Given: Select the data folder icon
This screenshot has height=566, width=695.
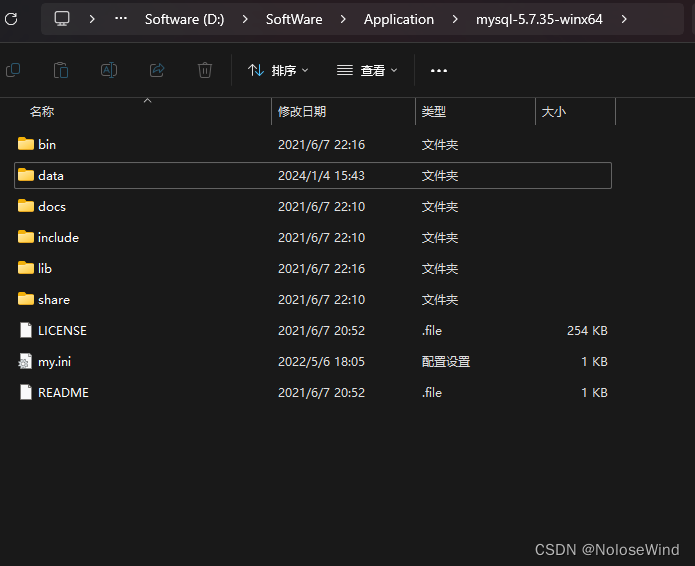Looking at the screenshot, I should coord(26,175).
